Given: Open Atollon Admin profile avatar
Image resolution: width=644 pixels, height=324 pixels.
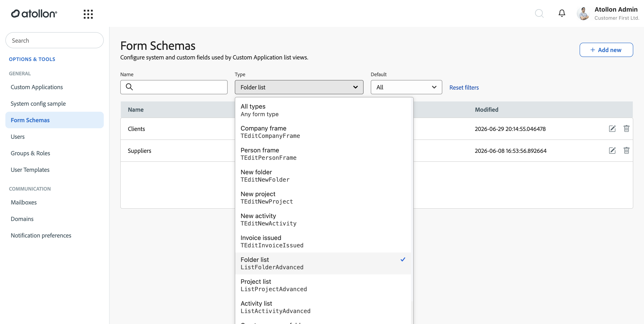Looking at the screenshot, I should click(x=583, y=13).
